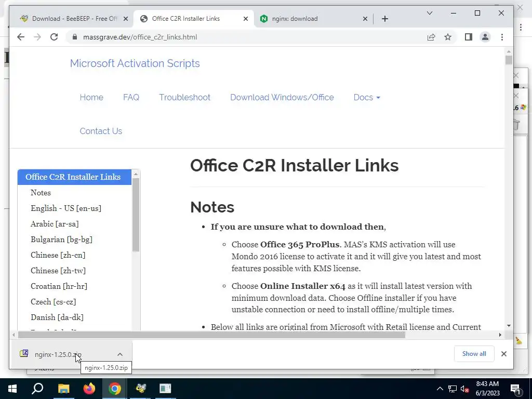The width and height of the screenshot is (532, 399).
Task: Open the taskbar app right of BeeBEEP
Action: [166, 389]
